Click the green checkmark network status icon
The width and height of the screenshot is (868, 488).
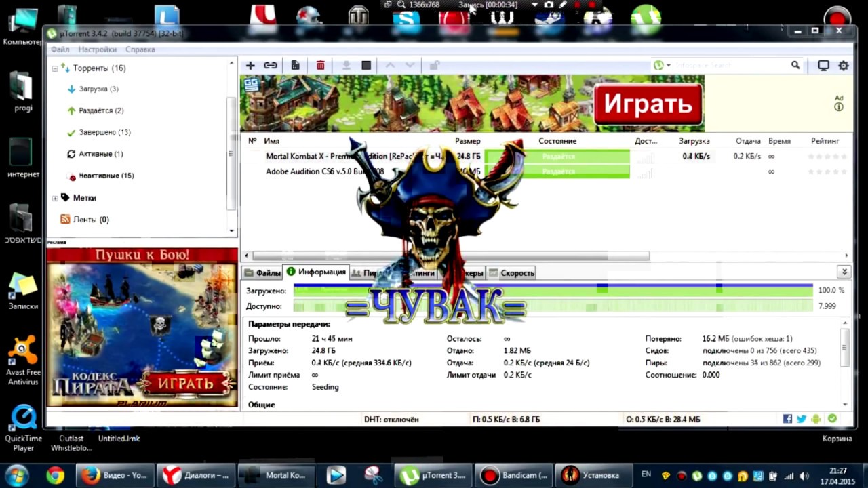coord(832,419)
